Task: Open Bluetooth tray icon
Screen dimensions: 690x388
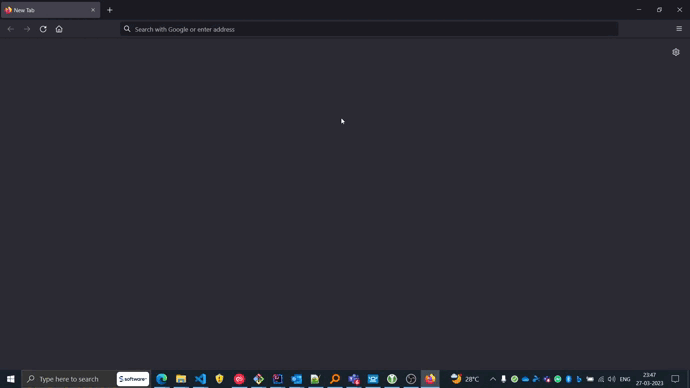Action: (x=569, y=379)
